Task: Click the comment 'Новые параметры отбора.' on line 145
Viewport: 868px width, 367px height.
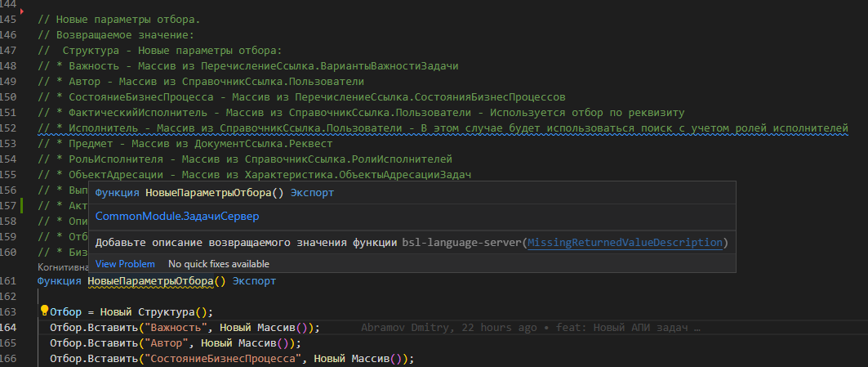Action: pyautogui.click(x=119, y=20)
